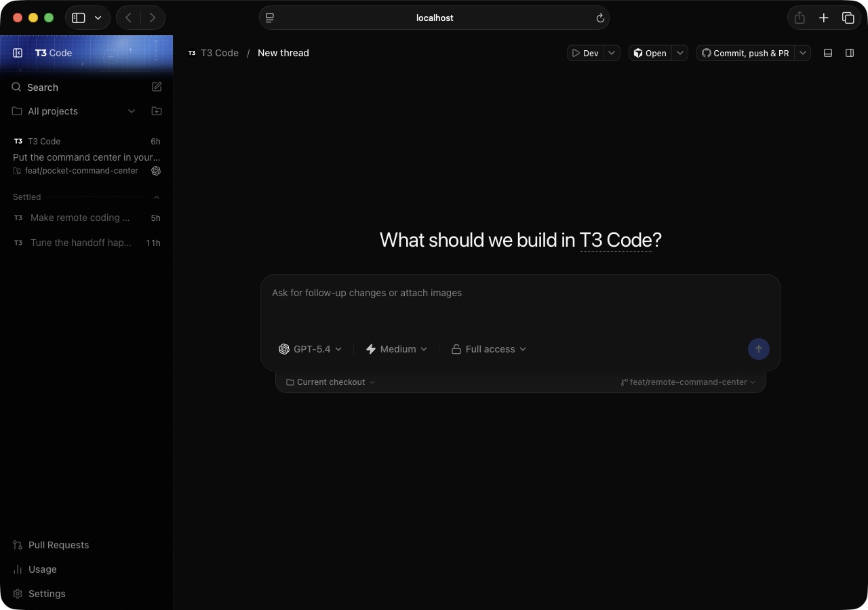Toggle the right side panel icon
This screenshot has height=610, width=868.
pos(850,53)
